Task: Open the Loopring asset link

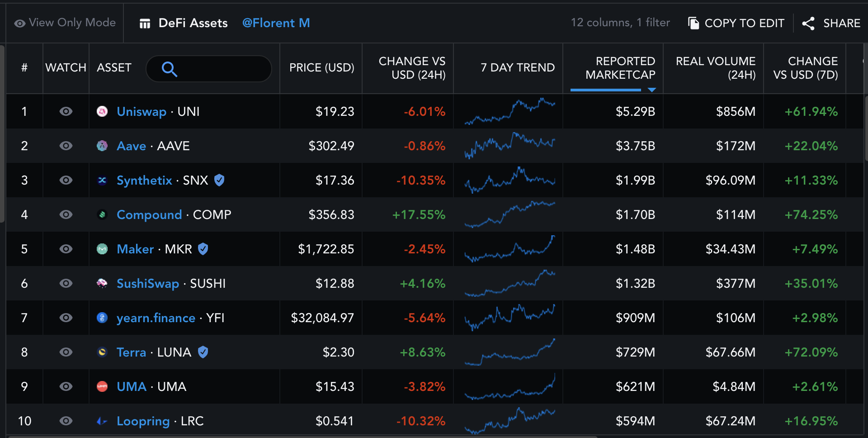Action: point(143,421)
